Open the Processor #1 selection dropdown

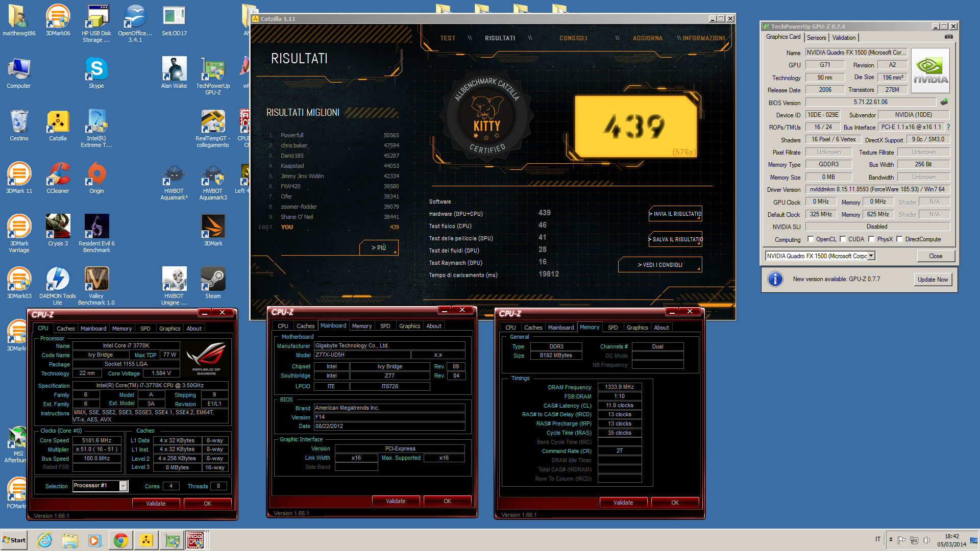(x=123, y=486)
